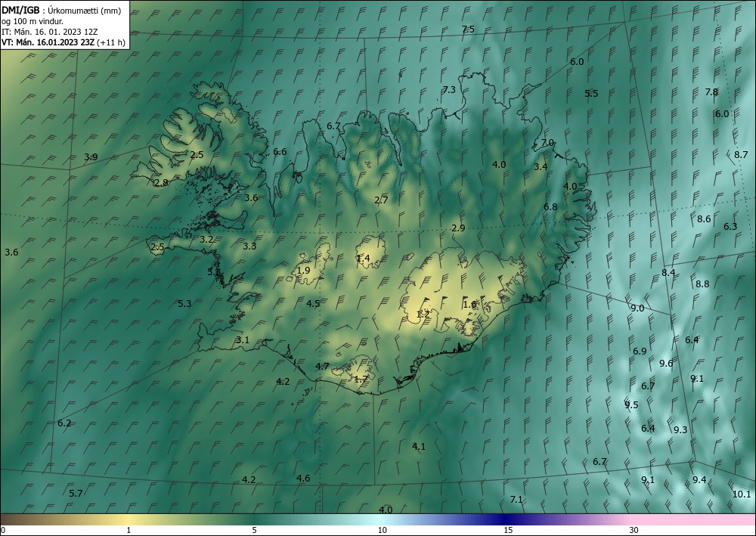The height and width of the screenshot is (536, 756).
Task: Click the "DMI/IGB : Úrkomumætti (mm)" title line
Action: click(x=61, y=11)
